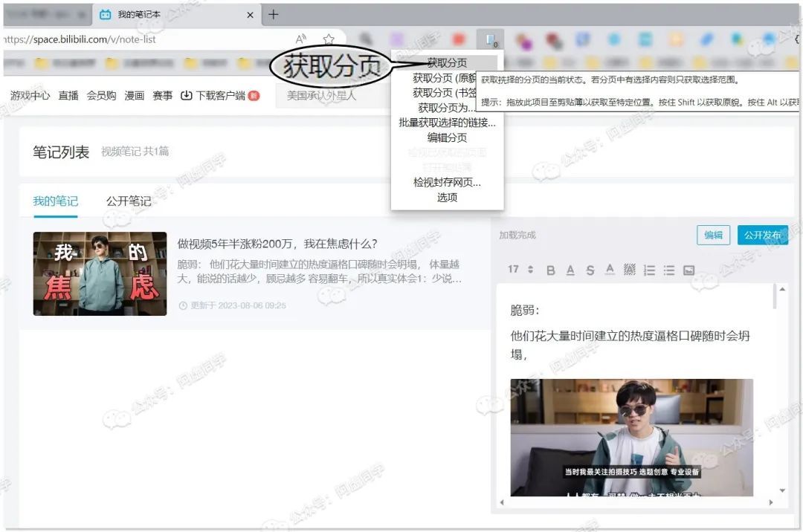The height and width of the screenshot is (532, 803).
Task: Click the editor horizontal scroll right arrow
Action: (x=771, y=502)
